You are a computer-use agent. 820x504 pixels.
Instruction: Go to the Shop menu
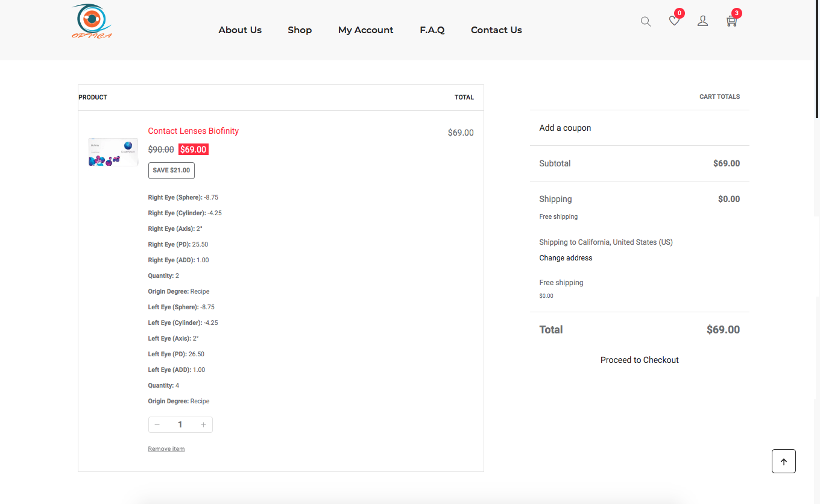tap(300, 30)
